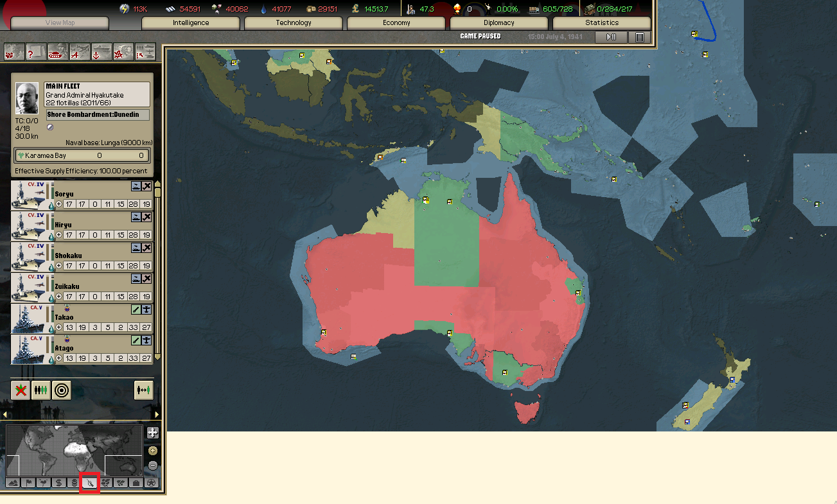Open the Diplomacy tab

tap(499, 23)
